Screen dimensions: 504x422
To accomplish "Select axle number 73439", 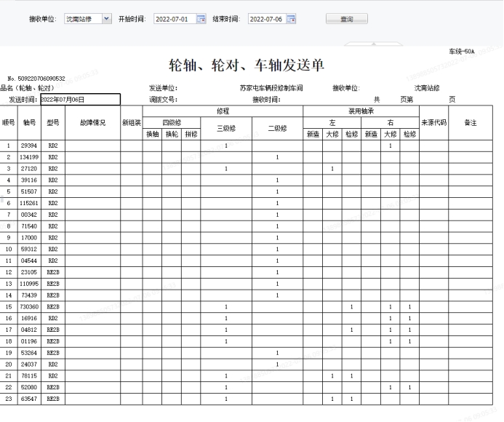I will pos(29,295).
